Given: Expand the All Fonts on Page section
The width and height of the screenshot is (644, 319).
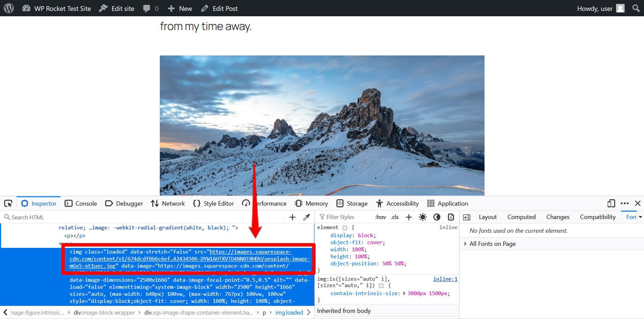Looking at the screenshot, I should tap(492, 244).
